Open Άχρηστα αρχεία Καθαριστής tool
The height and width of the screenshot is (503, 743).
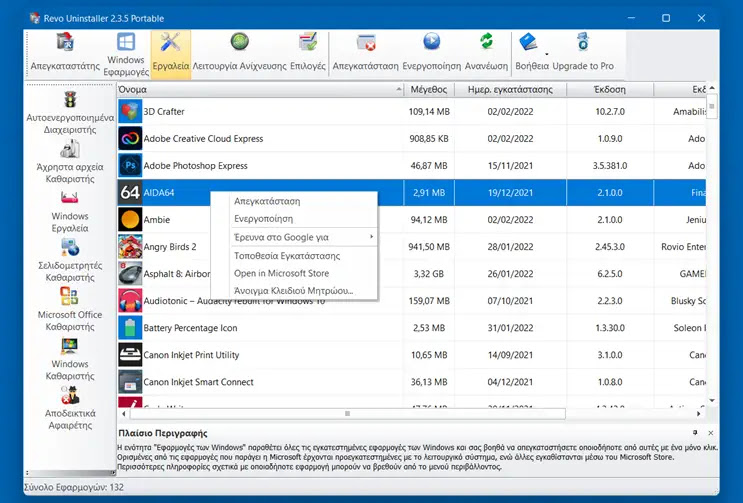coord(70,162)
